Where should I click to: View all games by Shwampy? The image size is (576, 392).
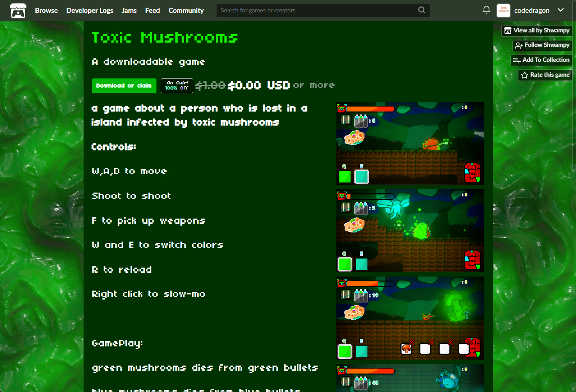tap(537, 31)
